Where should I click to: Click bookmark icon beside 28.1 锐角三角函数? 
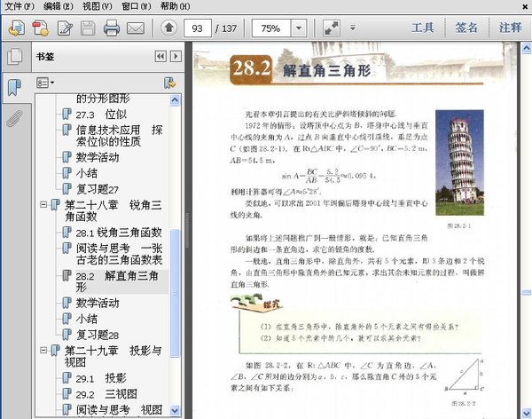[x=66, y=232]
